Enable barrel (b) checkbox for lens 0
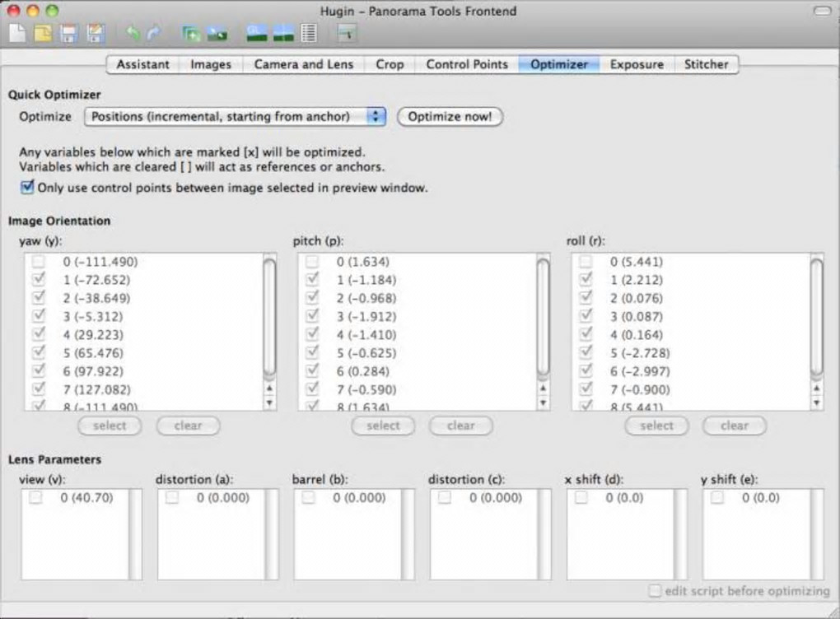Image resolution: width=840 pixels, height=619 pixels. 308,497
